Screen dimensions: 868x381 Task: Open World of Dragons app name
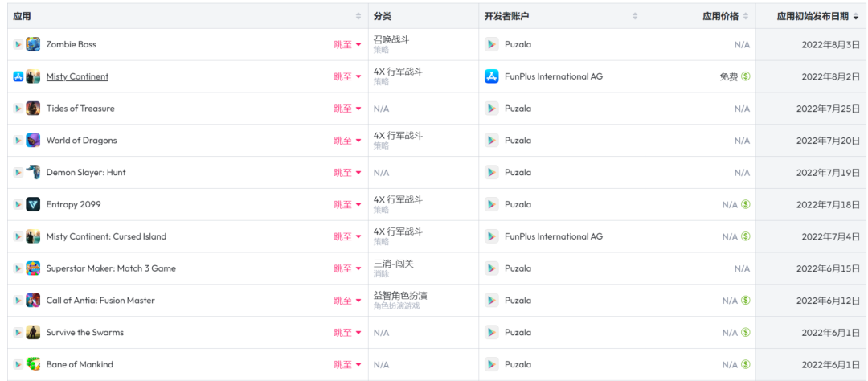click(82, 140)
